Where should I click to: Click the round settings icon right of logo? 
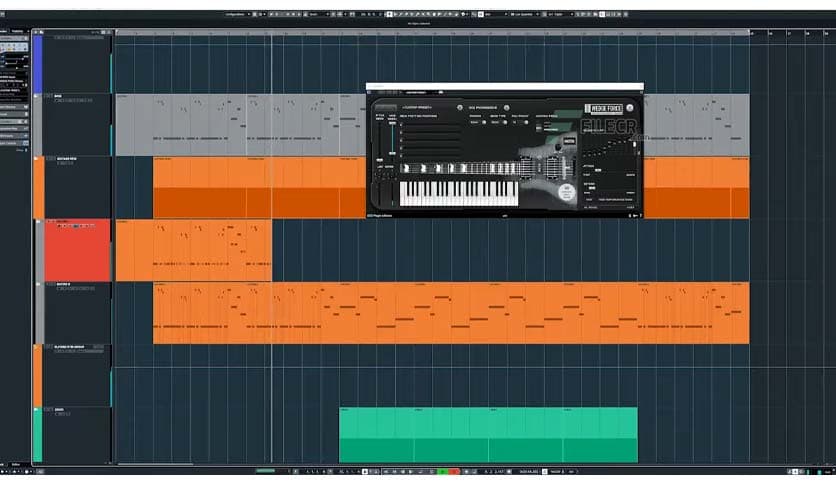629,108
